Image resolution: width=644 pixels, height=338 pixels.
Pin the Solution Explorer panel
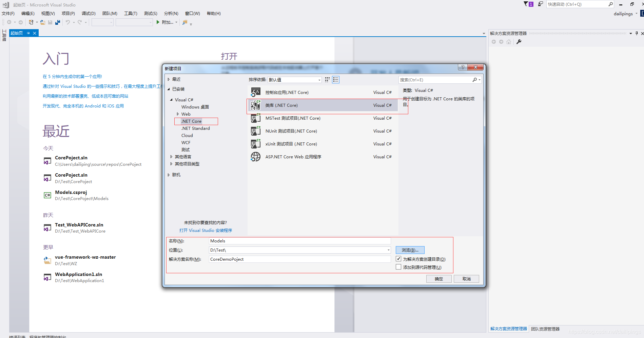click(x=637, y=33)
